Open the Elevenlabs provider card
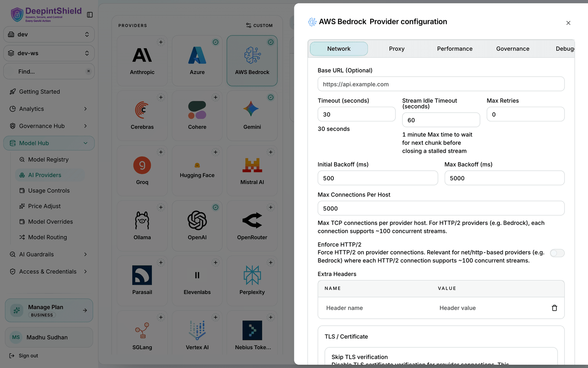 197,281
